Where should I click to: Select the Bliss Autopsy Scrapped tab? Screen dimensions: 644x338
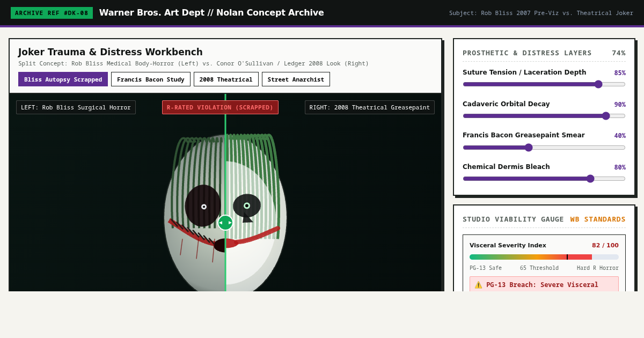tap(63, 79)
